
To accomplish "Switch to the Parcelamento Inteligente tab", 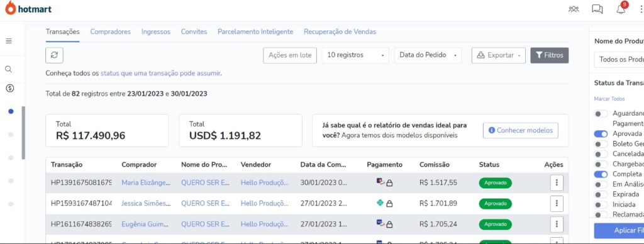I will pyautogui.click(x=255, y=31).
